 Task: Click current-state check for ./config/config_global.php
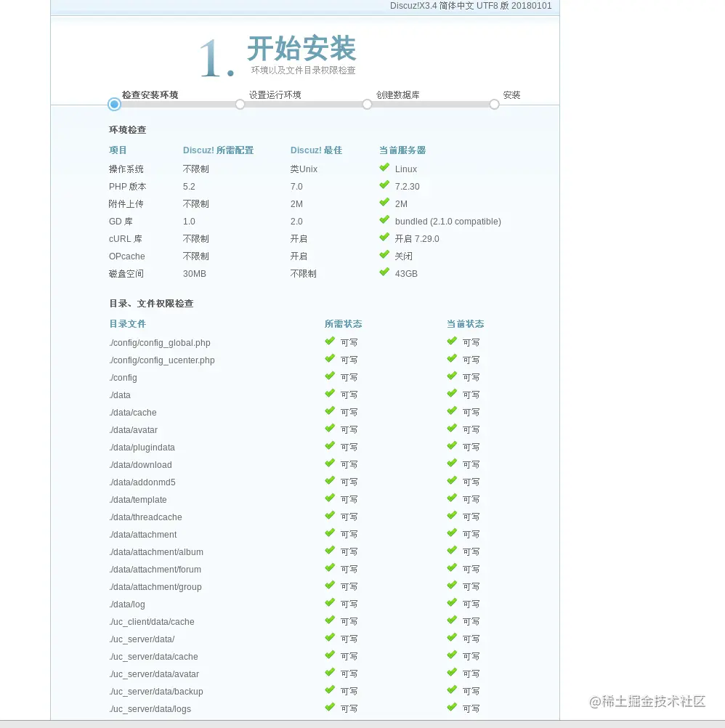click(452, 341)
